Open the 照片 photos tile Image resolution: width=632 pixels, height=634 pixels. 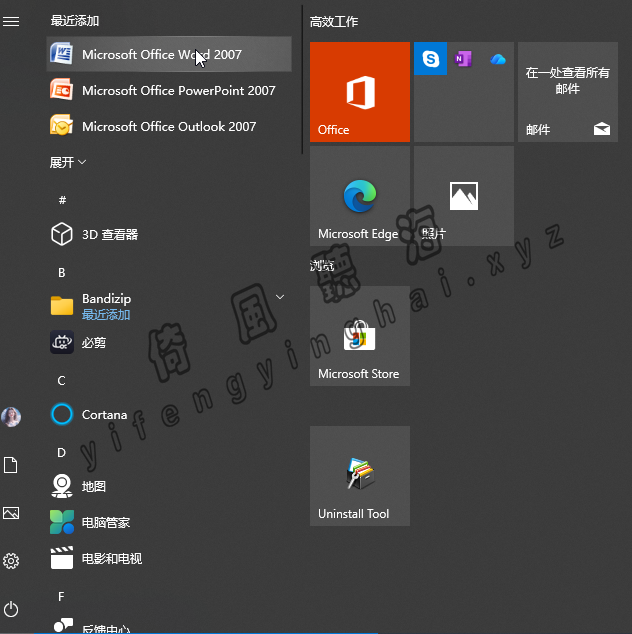point(464,196)
